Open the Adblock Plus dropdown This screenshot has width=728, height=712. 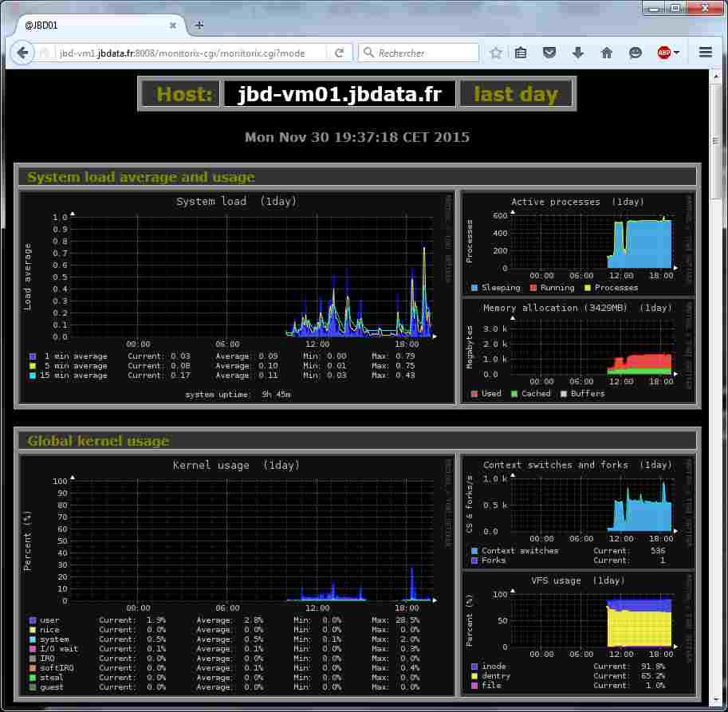pos(668,53)
